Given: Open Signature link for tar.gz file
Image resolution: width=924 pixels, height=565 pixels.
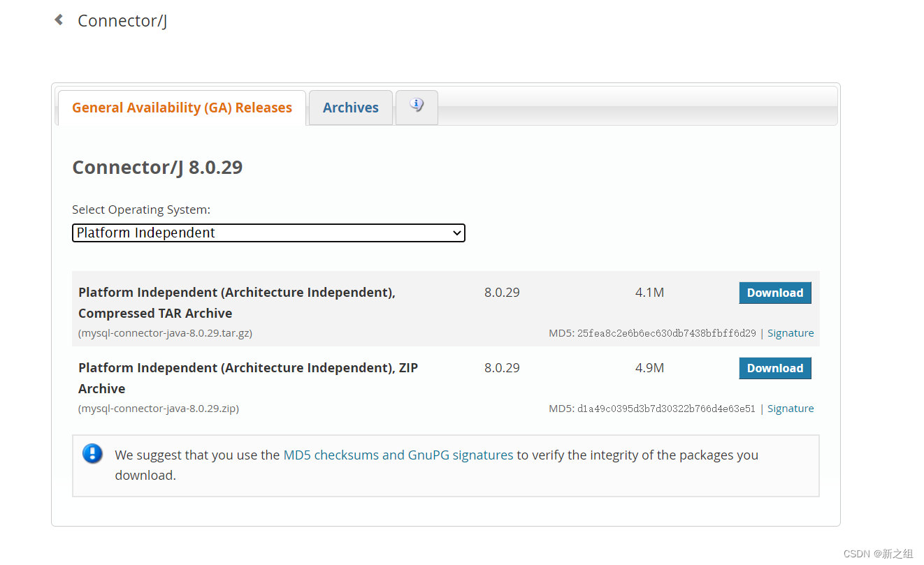Looking at the screenshot, I should (791, 333).
